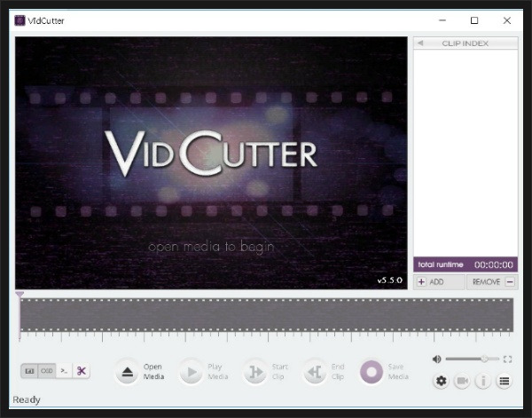The image size is (532, 418).
Task: Click the Start Clip marker icon
Action: tap(255, 372)
